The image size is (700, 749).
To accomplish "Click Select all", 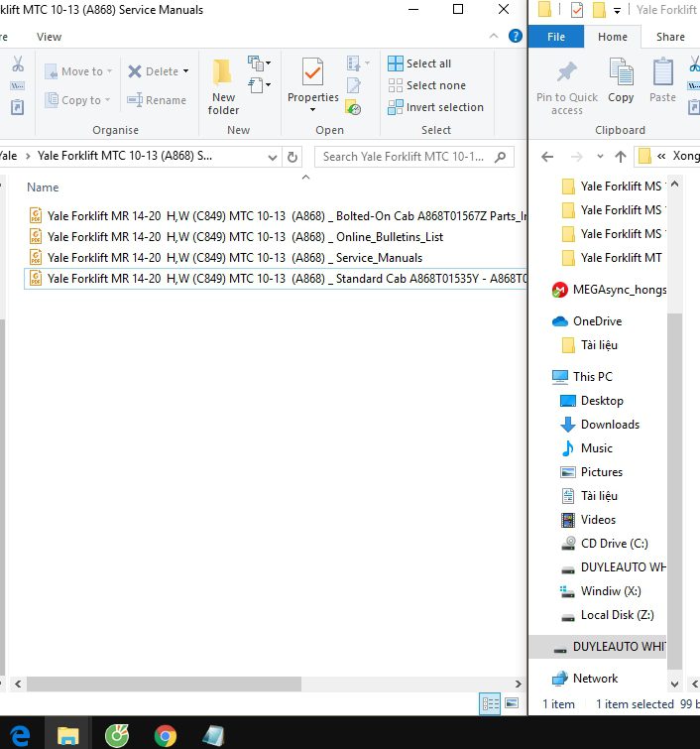I will [x=418, y=63].
